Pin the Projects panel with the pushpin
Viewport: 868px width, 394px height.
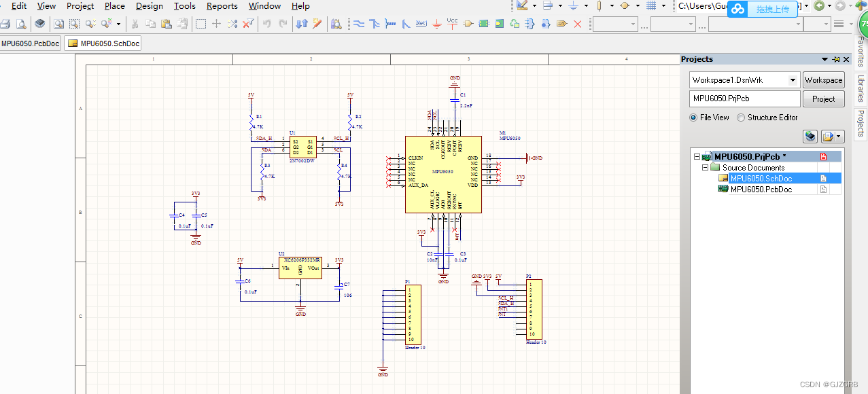pos(836,59)
